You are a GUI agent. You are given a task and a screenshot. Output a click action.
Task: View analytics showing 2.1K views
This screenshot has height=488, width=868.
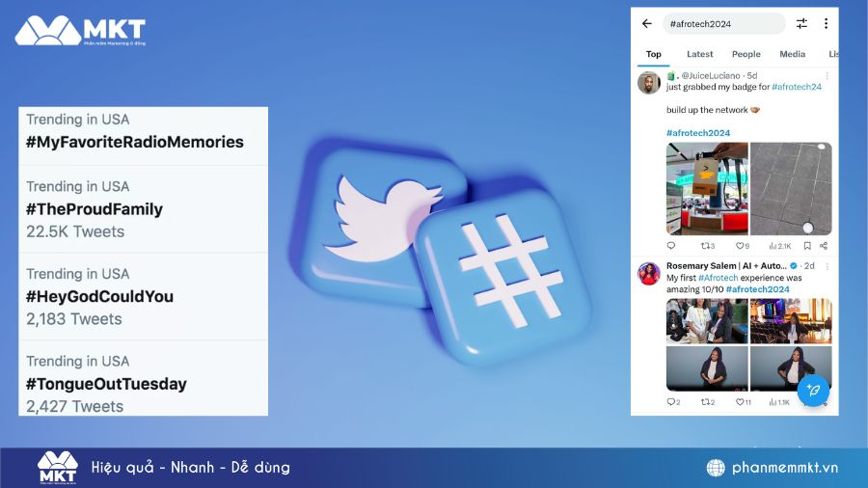pyautogui.click(x=780, y=246)
